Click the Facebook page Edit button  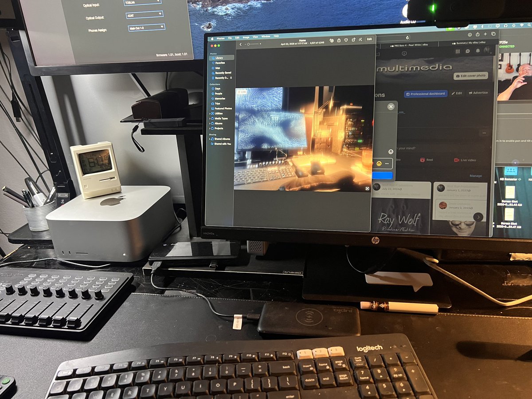point(457,93)
